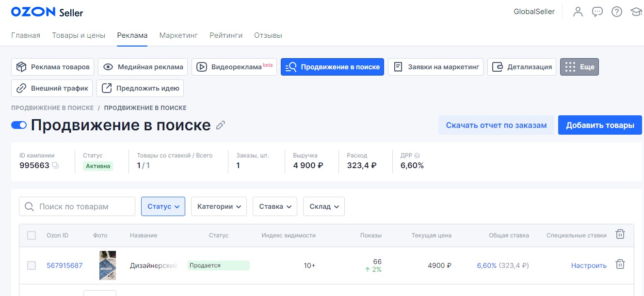Click the Продается status badge
The height and width of the screenshot is (296, 644).
tap(219, 265)
